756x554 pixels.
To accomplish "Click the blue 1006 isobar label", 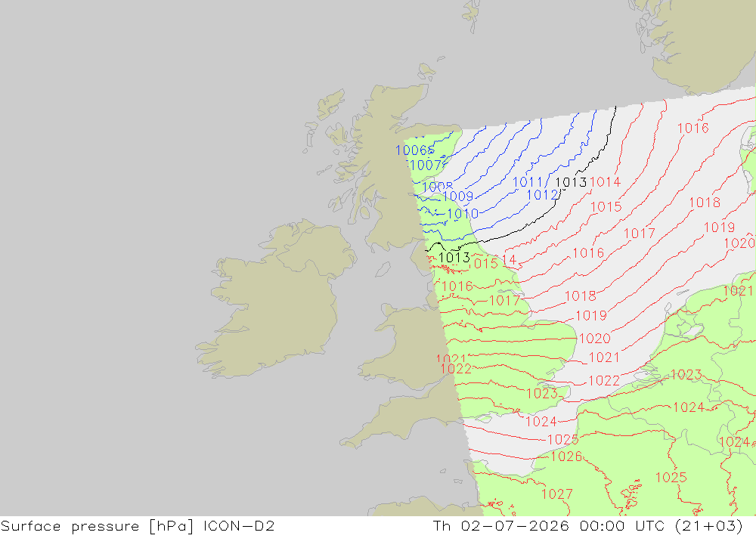I will pyautogui.click(x=411, y=150).
